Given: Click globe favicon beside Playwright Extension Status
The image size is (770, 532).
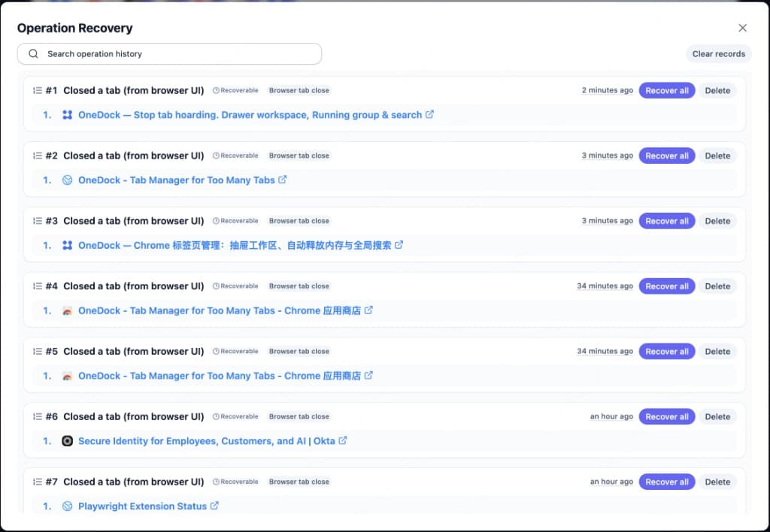Looking at the screenshot, I should 67,506.
